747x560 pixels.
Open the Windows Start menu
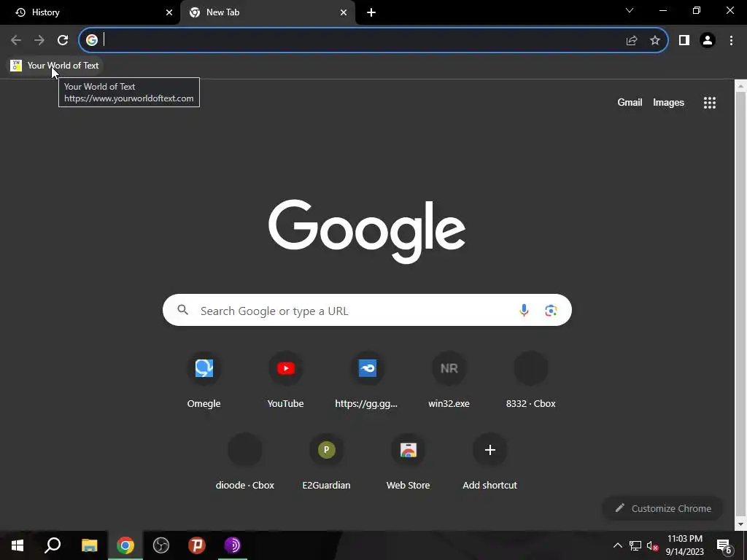(18, 545)
